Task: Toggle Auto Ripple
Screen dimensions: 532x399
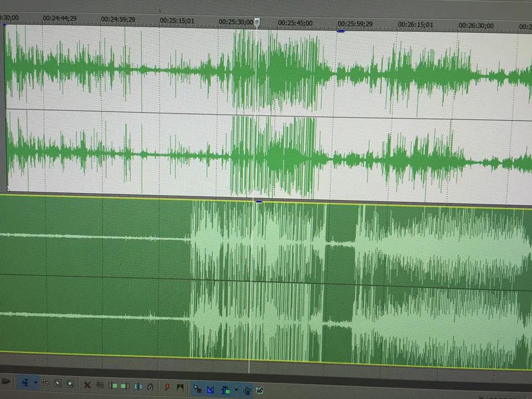Action: coord(225,390)
